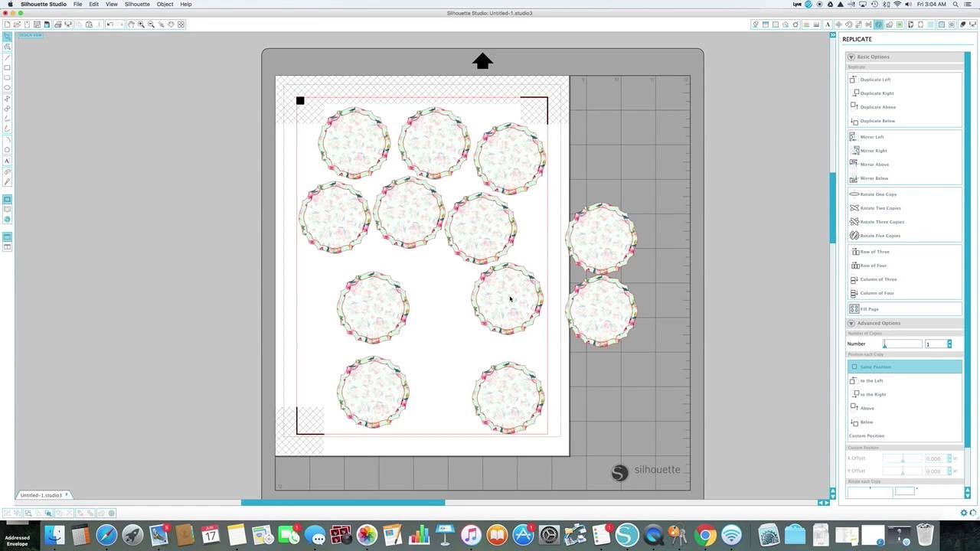The height and width of the screenshot is (551, 980).
Task: Select the arrow Select tool
Action: tap(7, 36)
